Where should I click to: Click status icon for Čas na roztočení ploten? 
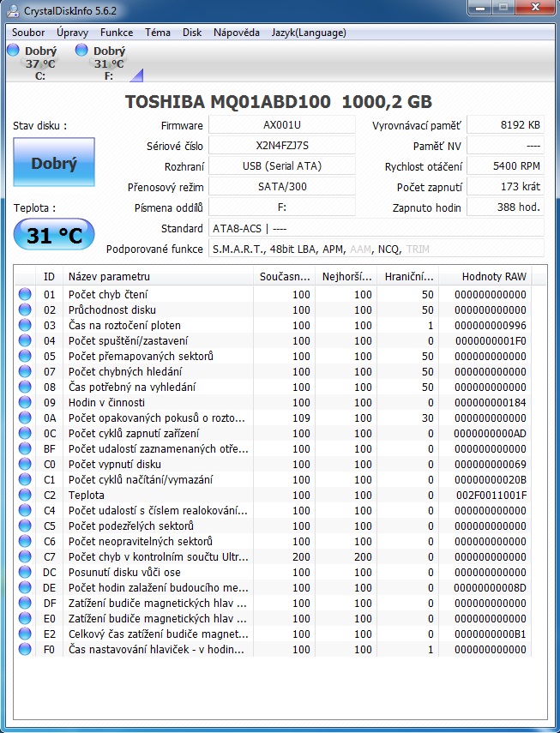pyautogui.click(x=25, y=325)
